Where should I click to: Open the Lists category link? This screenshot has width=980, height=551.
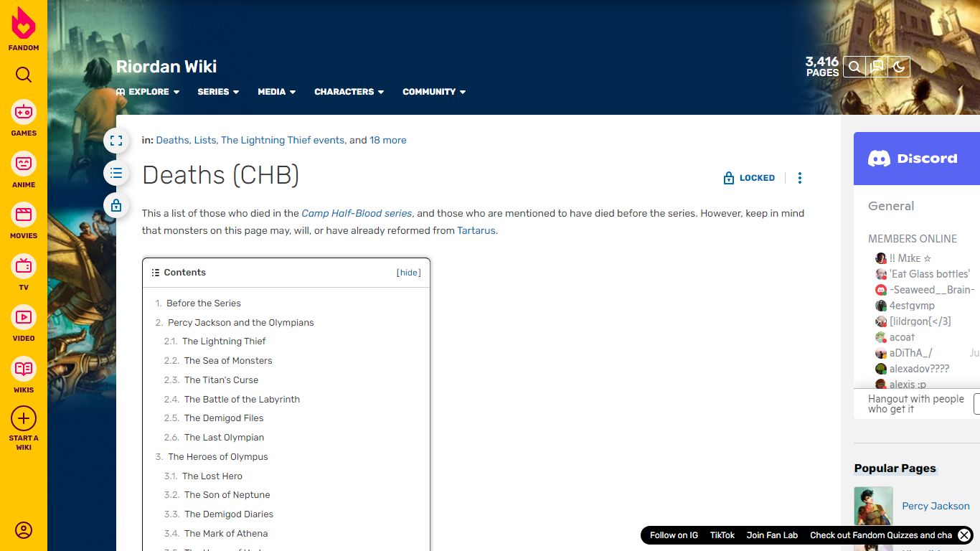pyautogui.click(x=205, y=140)
